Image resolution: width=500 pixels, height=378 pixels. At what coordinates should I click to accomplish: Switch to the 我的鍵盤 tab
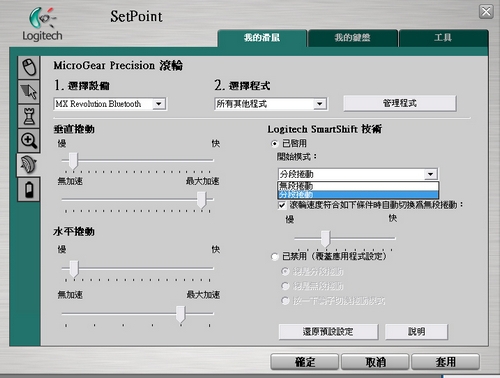[353, 38]
